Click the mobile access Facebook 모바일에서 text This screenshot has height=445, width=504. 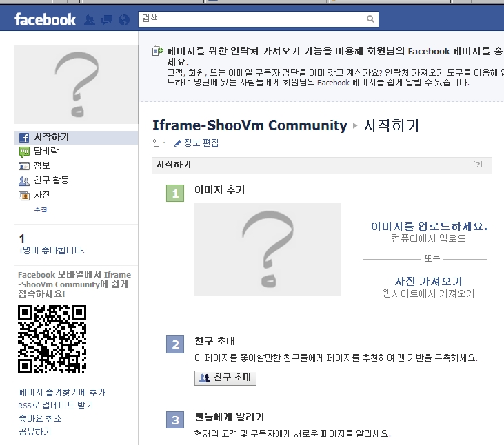[74, 284]
